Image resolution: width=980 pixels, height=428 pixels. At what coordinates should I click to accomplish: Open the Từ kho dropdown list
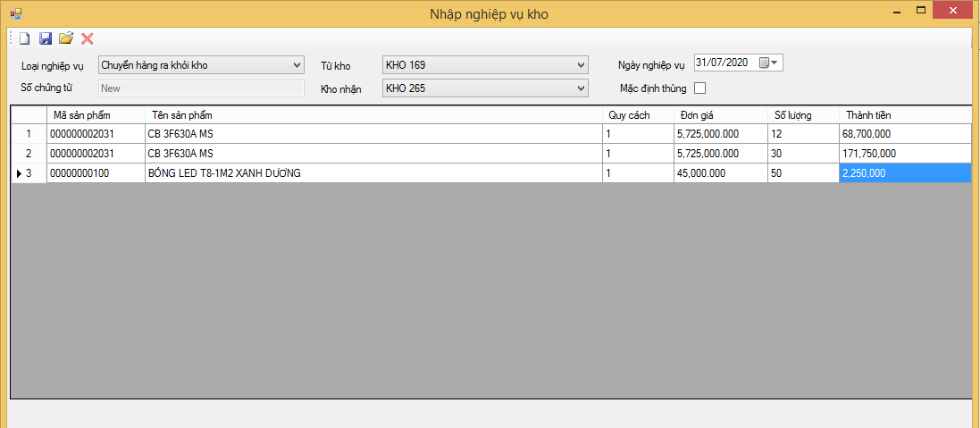(x=582, y=65)
